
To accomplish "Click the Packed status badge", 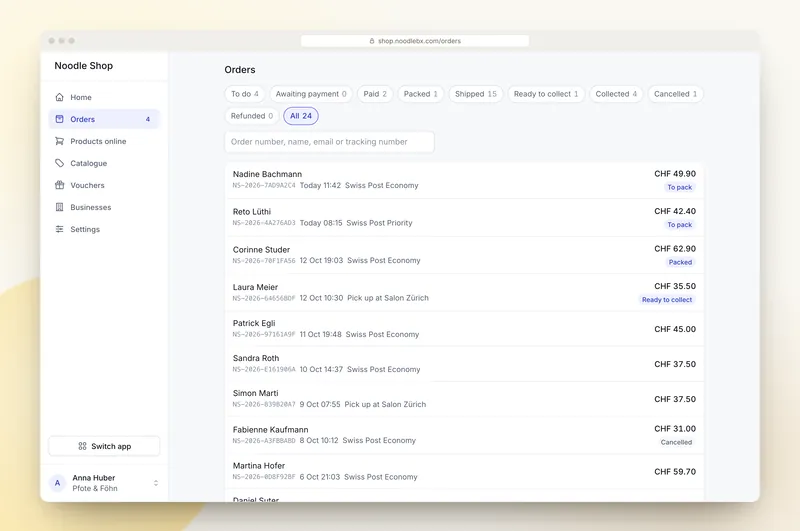I will point(680,262).
